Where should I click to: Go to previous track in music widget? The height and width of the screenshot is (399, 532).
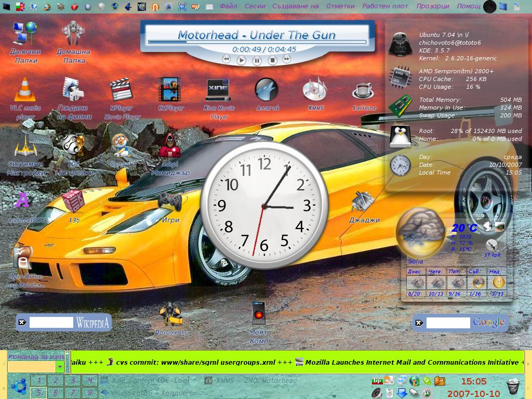click(x=227, y=59)
